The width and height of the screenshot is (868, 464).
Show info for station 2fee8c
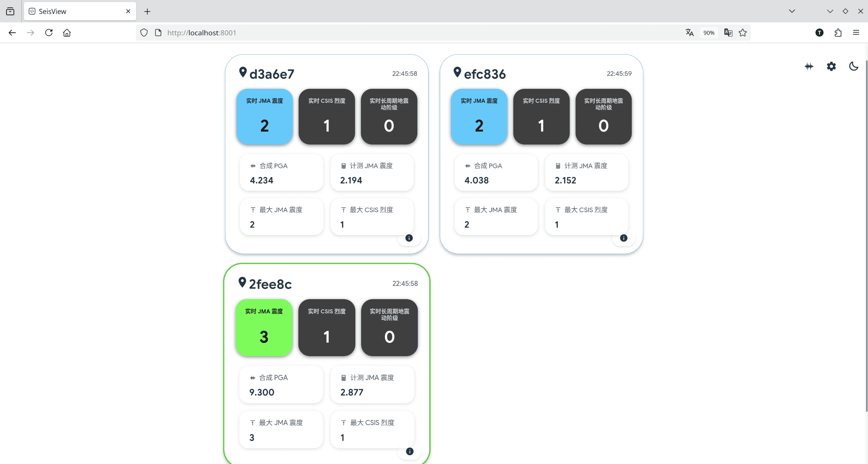410,451
